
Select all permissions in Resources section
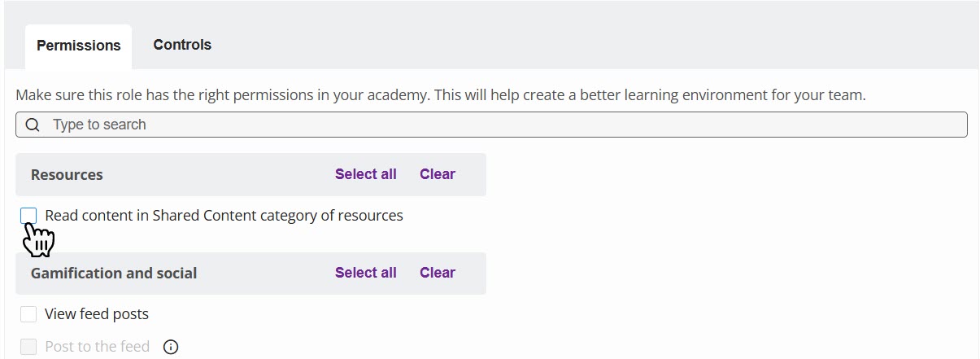365,174
